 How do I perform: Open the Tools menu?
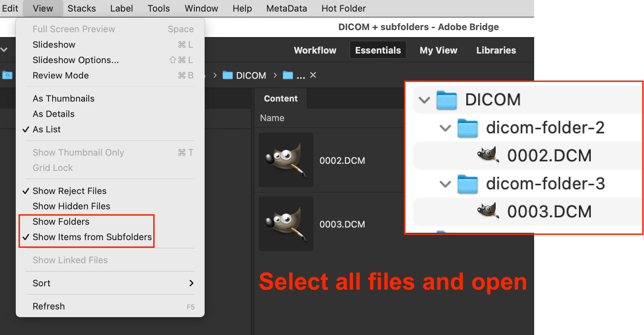(x=158, y=8)
